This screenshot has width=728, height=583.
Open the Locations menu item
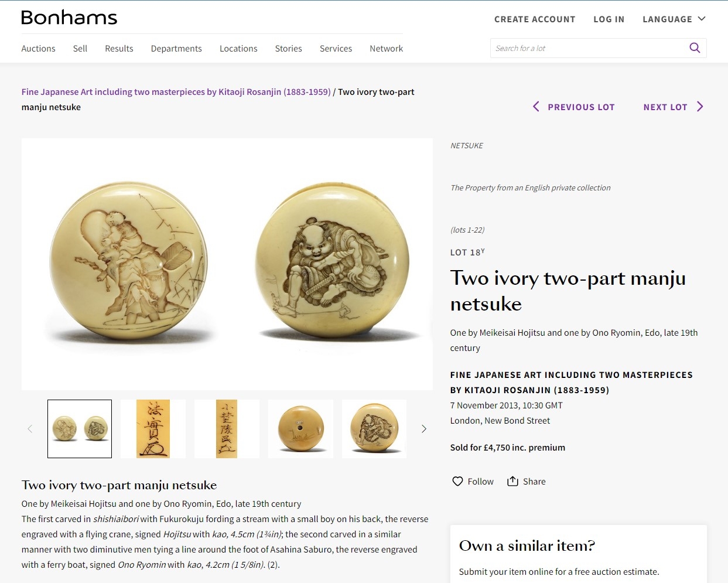pyautogui.click(x=238, y=49)
